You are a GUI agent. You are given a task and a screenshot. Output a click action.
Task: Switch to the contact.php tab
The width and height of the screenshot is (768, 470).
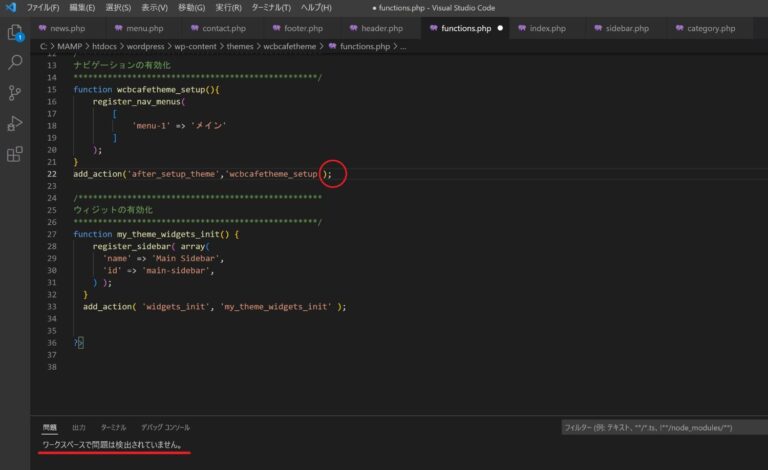tap(224, 28)
